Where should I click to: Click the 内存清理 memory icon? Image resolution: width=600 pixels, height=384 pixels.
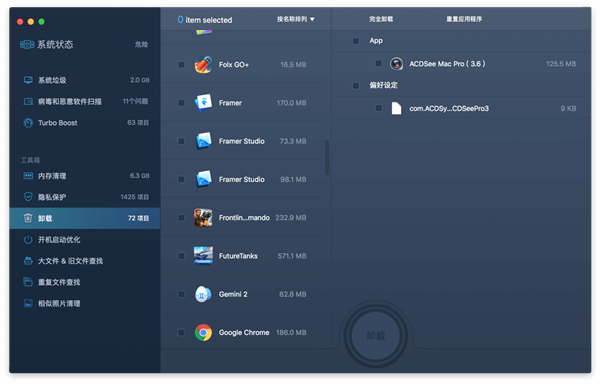click(28, 176)
